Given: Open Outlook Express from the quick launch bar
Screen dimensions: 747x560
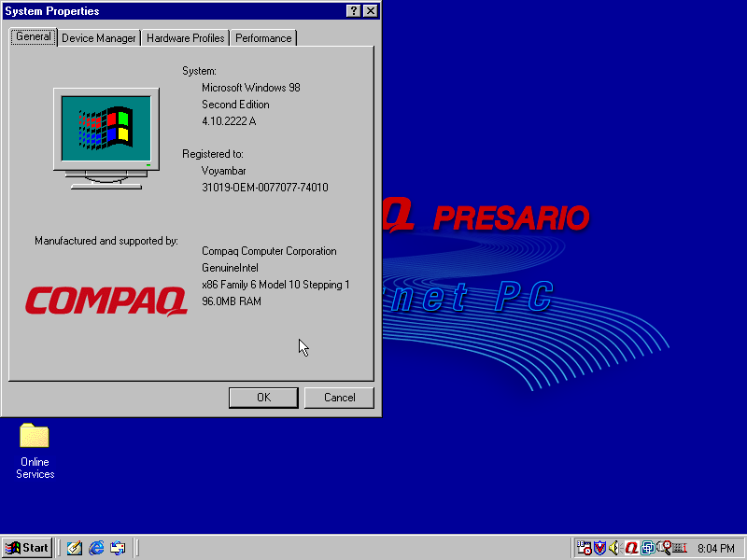Looking at the screenshot, I should [x=118, y=548].
